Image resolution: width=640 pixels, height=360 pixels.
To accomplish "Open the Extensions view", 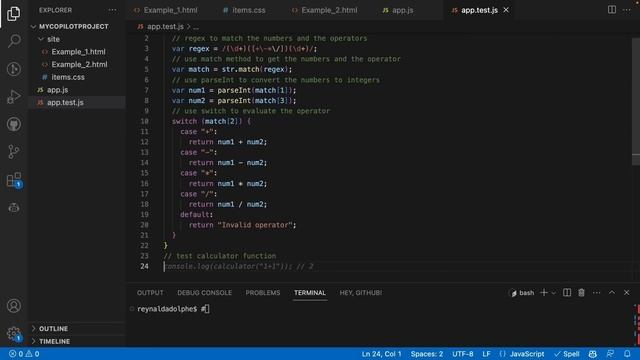I will 13,180.
